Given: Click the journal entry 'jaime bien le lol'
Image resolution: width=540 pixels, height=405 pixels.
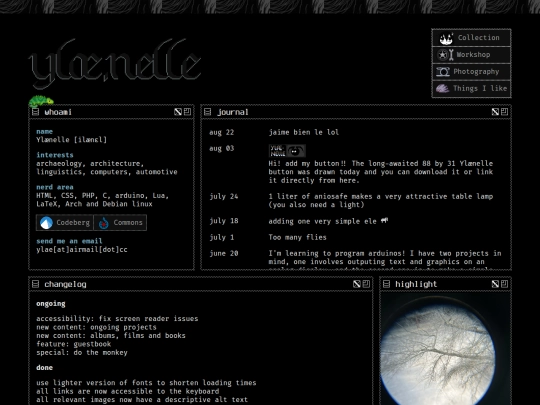Looking at the screenshot, I should click(304, 132).
